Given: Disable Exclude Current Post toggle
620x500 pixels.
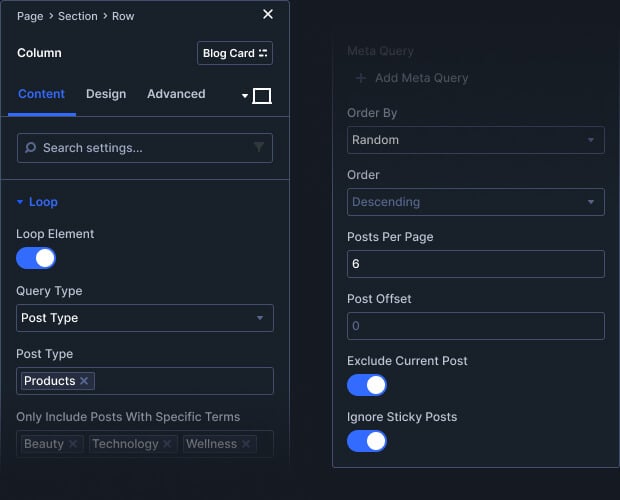Looking at the screenshot, I should coord(367,385).
